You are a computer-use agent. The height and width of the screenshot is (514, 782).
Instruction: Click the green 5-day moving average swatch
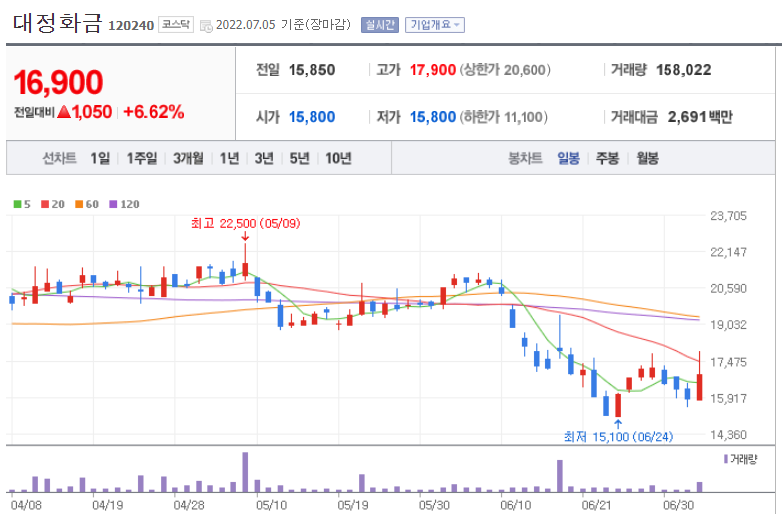17,204
